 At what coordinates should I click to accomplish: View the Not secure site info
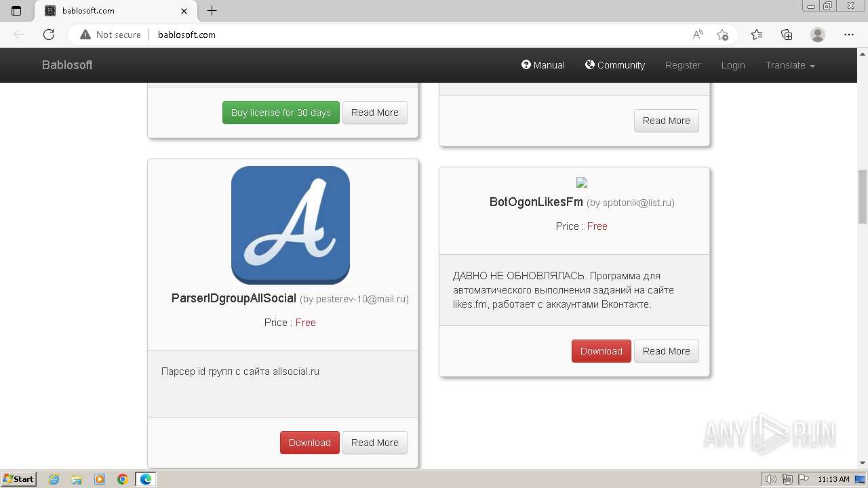pos(111,35)
